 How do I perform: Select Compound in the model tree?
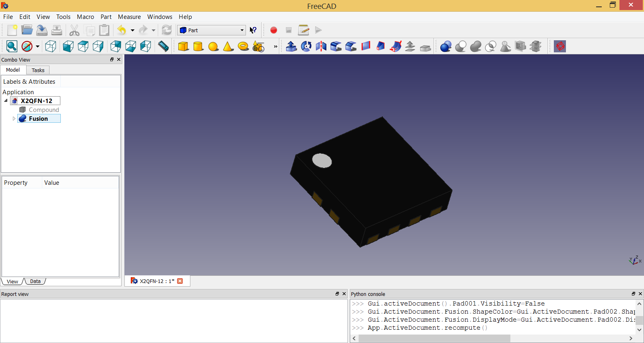43,110
